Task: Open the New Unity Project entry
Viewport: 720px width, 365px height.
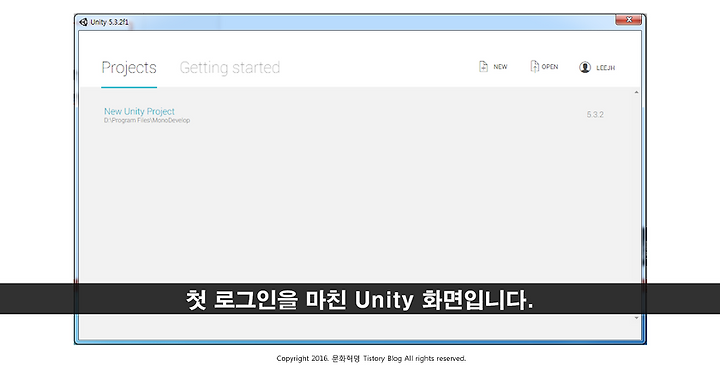Action: tap(139, 111)
